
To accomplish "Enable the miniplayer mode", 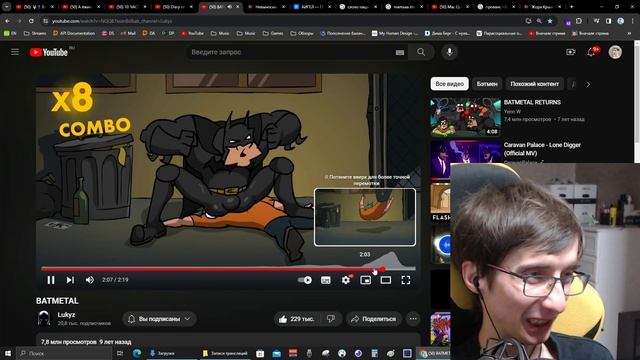I will 366,280.
